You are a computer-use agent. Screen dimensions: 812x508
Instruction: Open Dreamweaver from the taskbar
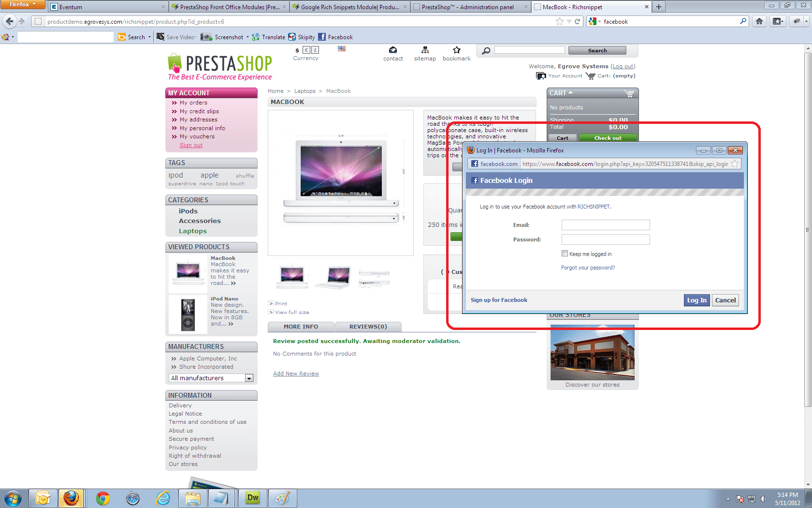tap(253, 498)
